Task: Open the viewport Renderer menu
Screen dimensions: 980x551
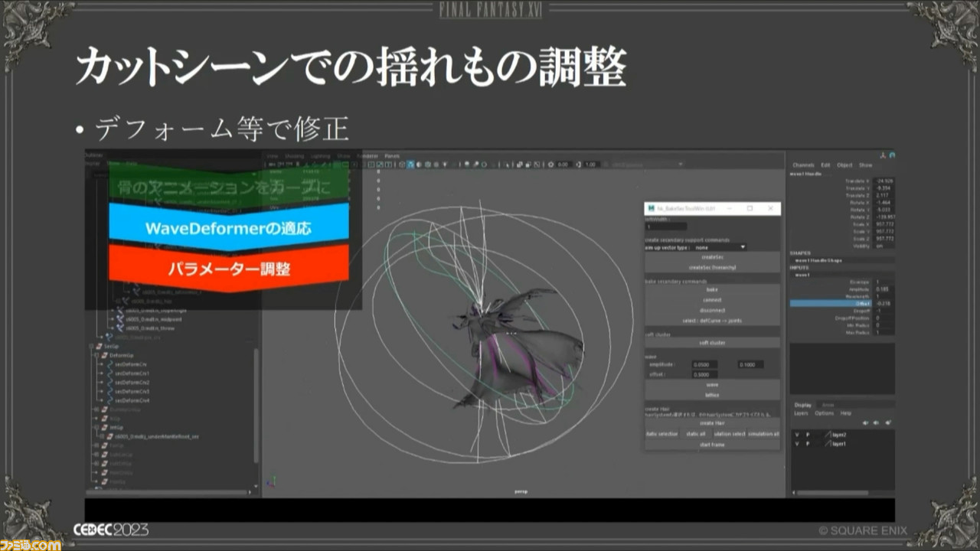Action: (x=367, y=156)
